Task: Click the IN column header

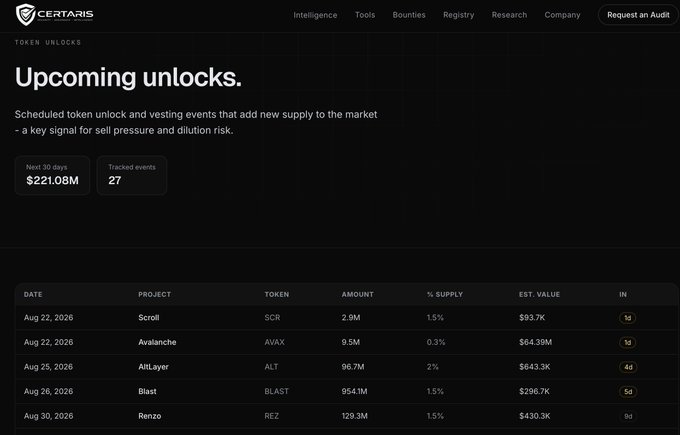Action: click(623, 294)
